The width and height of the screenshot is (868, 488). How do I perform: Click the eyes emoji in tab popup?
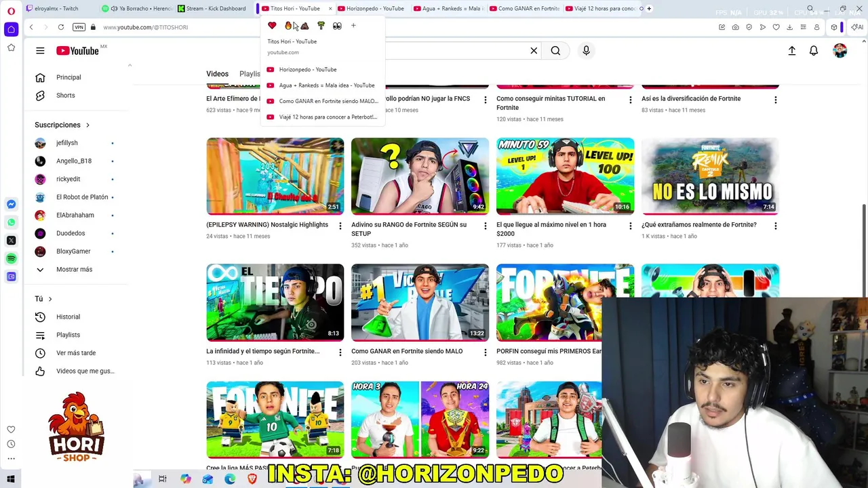337,26
